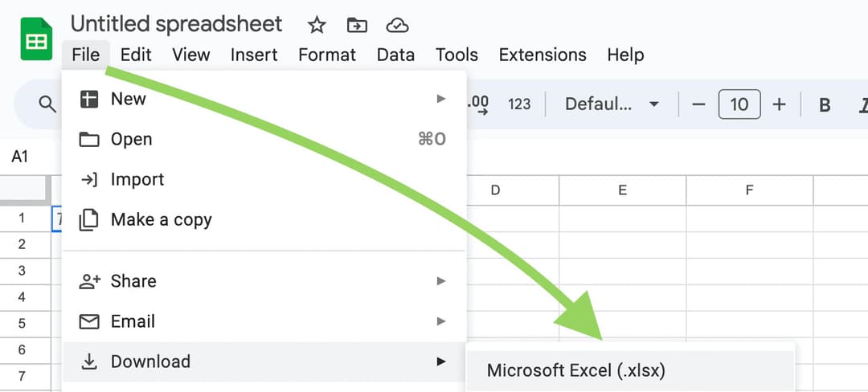Check the cloud save status icon
This screenshot has width=868, height=392.
coord(398,25)
